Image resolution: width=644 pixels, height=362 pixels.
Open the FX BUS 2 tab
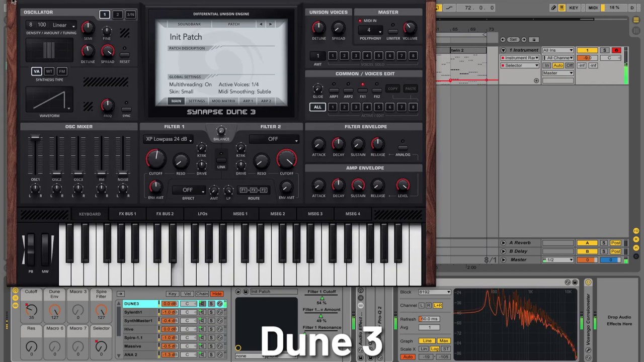point(165,214)
